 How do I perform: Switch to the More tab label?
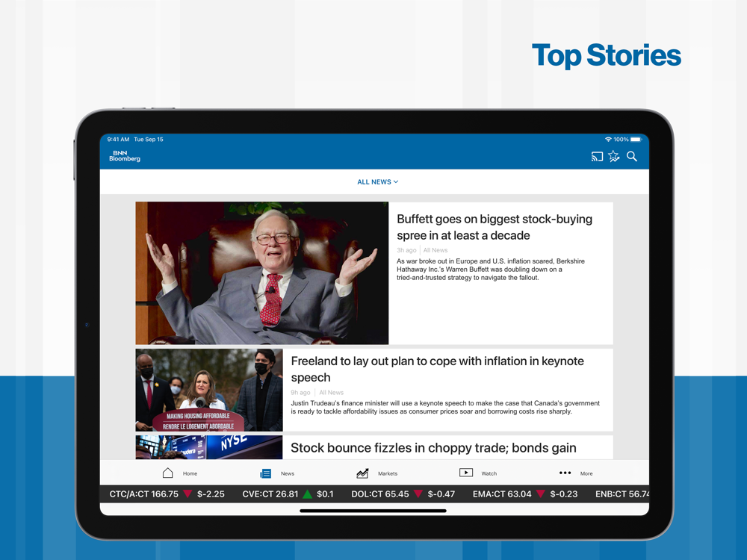[586, 473]
